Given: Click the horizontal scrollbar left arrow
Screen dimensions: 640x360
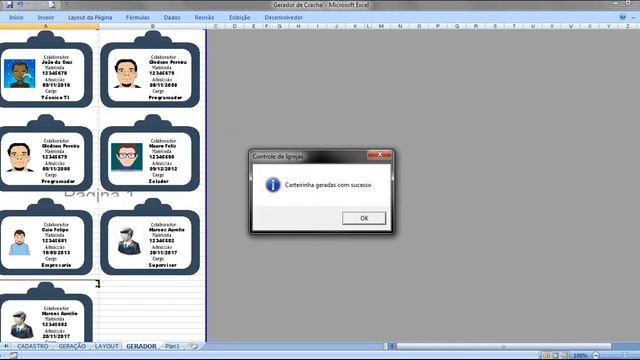Looking at the screenshot, I should click(x=392, y=346).
